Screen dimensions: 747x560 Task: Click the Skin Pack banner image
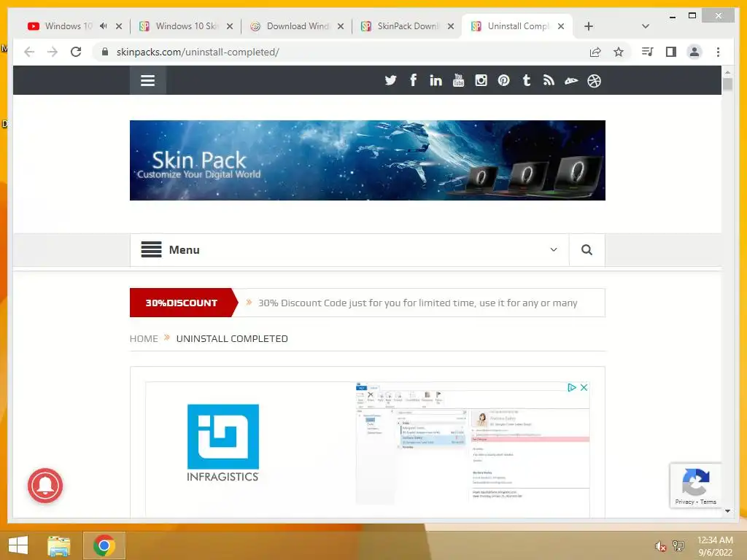(368, 160)
